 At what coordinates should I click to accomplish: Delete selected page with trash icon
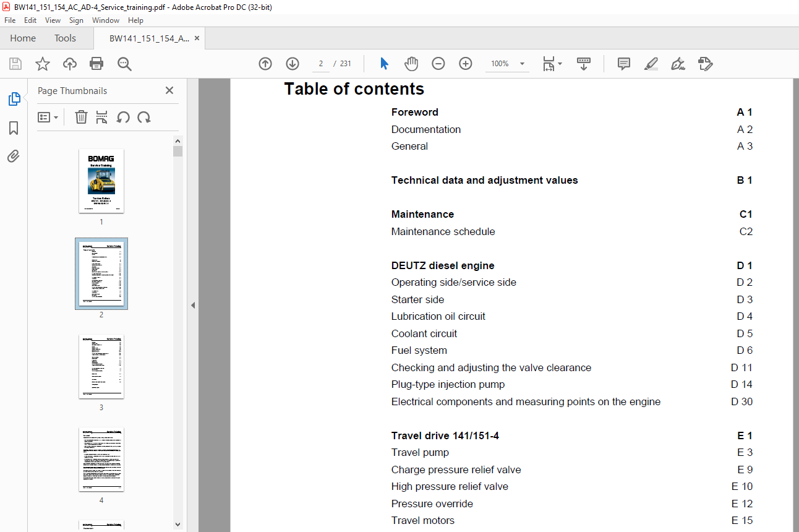(x=81, y=117)
